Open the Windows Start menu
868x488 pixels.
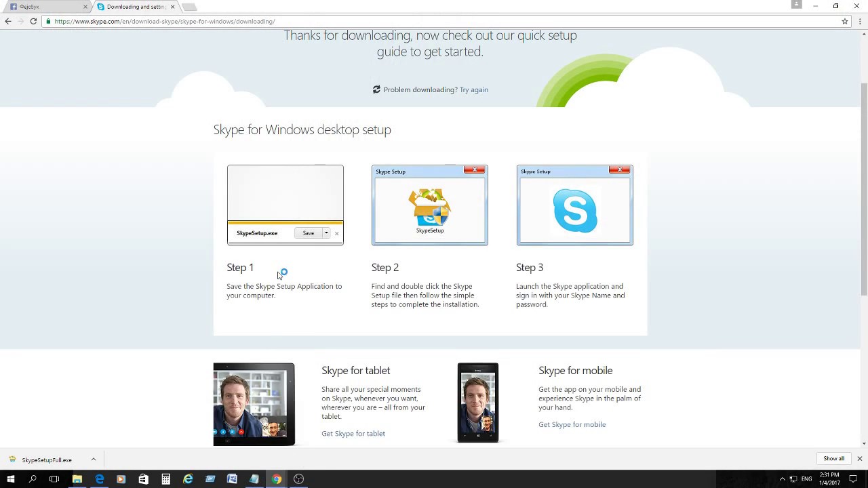tap(10, 479)
